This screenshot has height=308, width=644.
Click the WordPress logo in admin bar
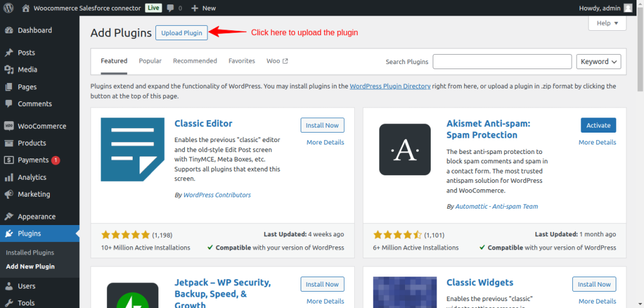pyautogui.click(x=9, y=8)
